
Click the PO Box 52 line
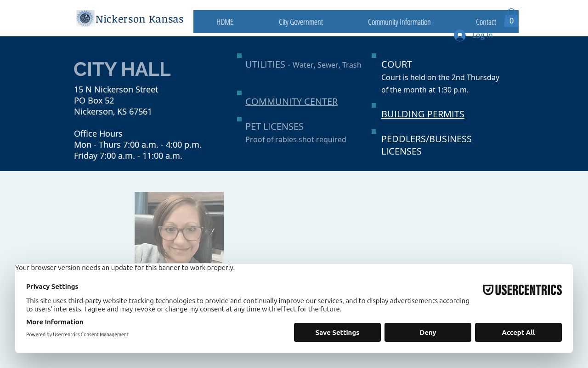pos(94,100)
